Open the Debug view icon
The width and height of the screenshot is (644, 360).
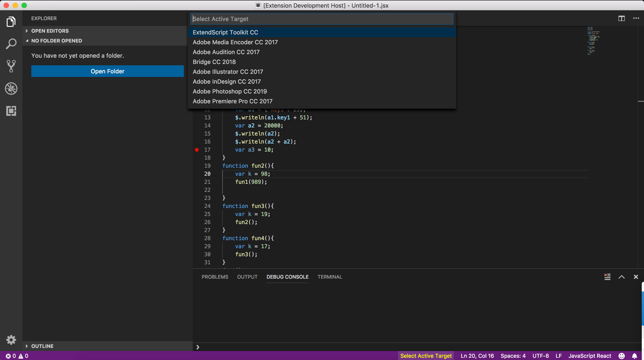click(11, 88)
